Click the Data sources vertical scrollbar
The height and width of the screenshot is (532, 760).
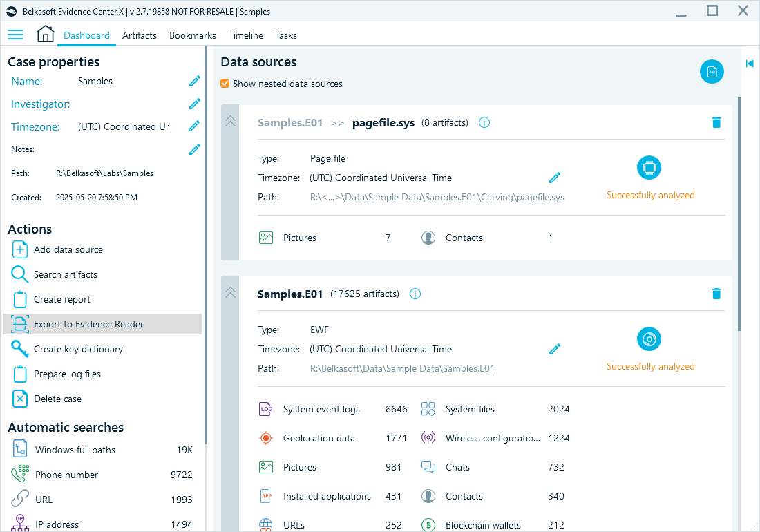pos(739,213)
